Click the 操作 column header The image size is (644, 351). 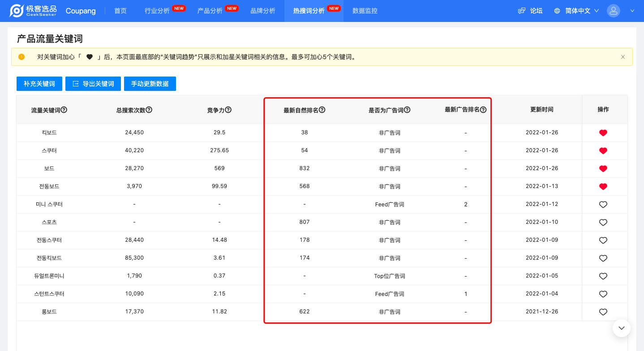[603, 110]
